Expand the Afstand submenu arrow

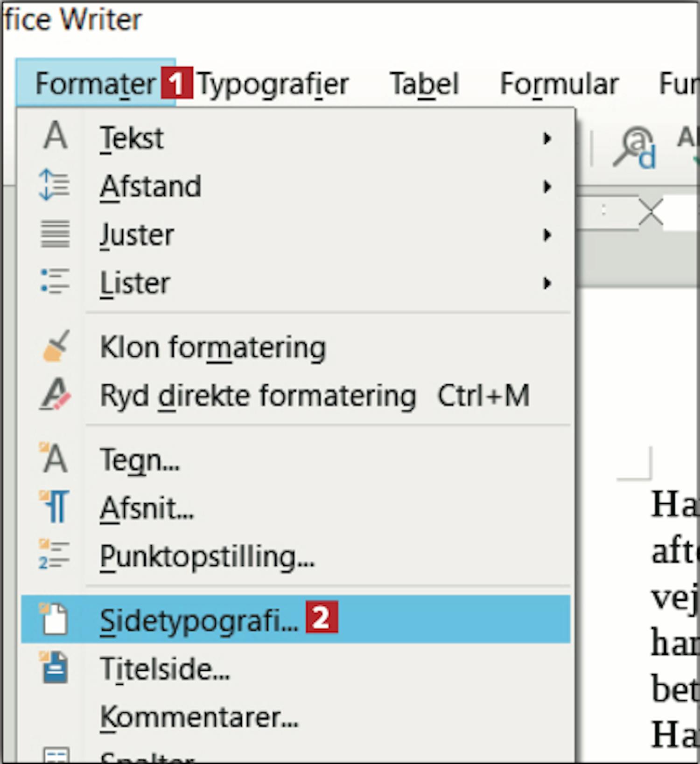(x=547, y=187)
